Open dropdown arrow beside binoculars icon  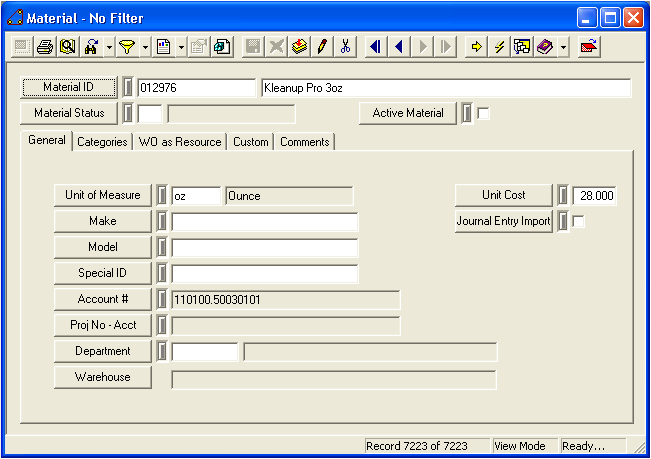[109, 47]
